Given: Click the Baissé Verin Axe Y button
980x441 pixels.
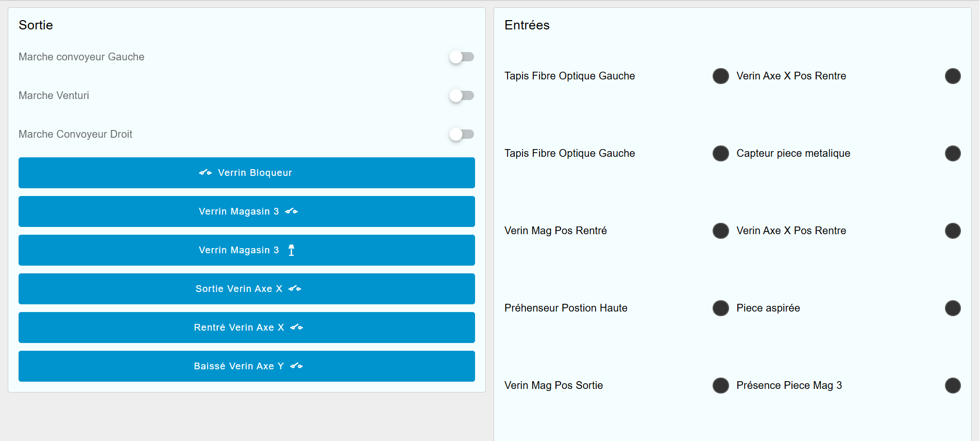Looking at the screenshot, I should tap(247, 366).
